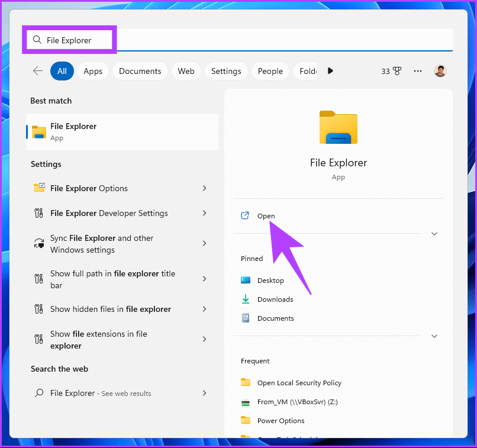The width and height of the screenshot is (477, 448).
Task: Click the Open launch icon
Action: point(245,215)
